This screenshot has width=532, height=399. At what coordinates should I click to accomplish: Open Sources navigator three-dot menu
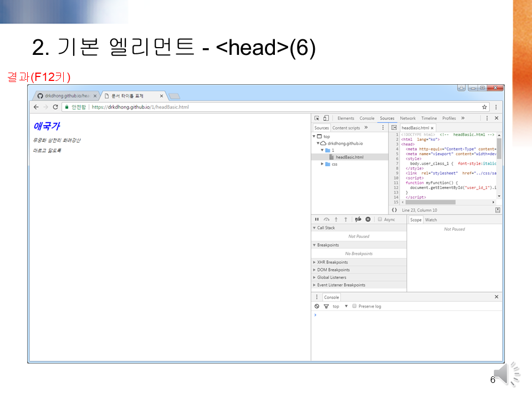pos(383,127)
